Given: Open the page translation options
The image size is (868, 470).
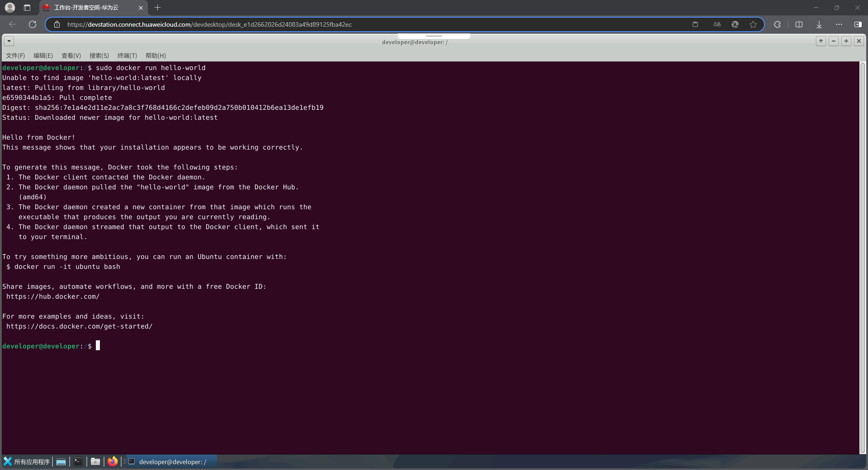Looking at the screenshot, I should click(717, 24).
